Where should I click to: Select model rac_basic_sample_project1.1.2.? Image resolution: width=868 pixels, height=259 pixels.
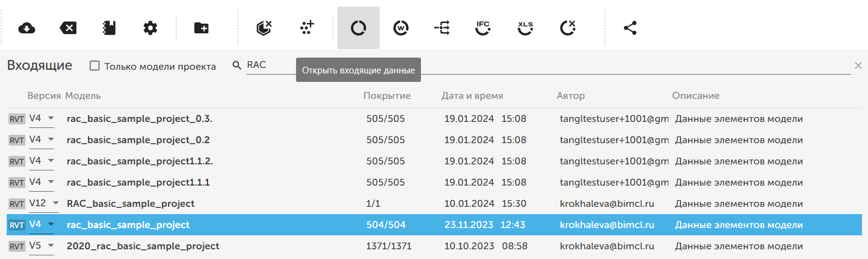tap(140, 161)
